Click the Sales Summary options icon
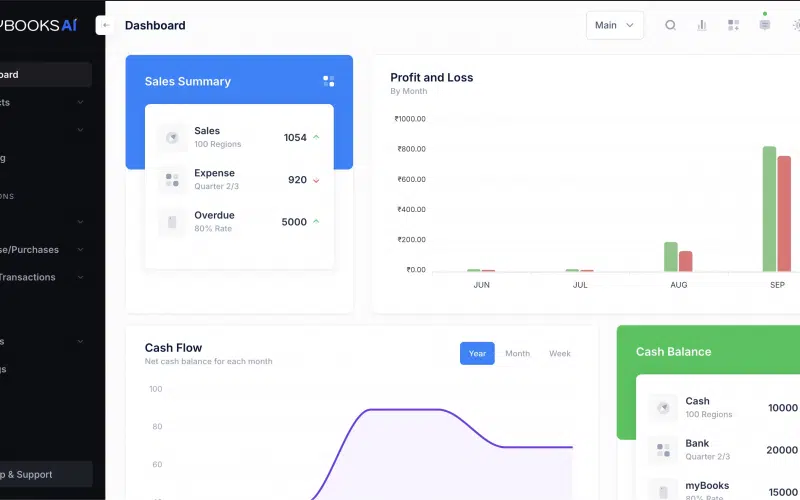Viewport: 800px width, 500px height. pos(328,81)
